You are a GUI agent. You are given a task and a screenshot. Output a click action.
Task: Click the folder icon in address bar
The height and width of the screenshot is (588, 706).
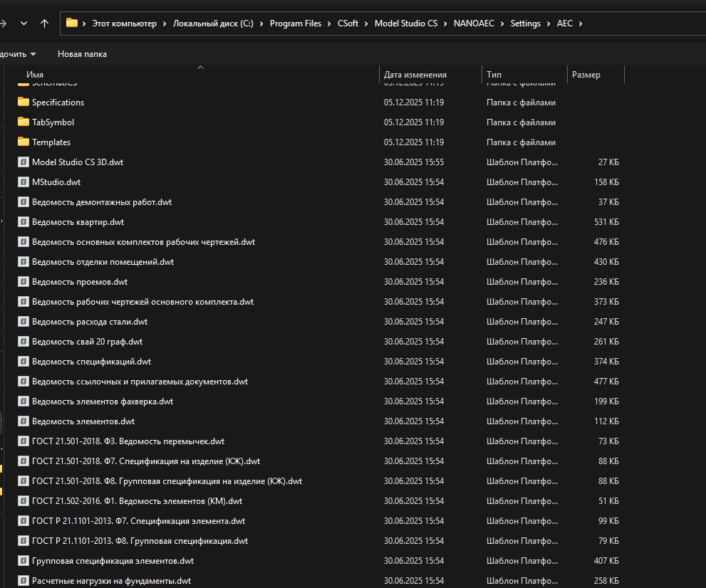tap(71, 23)
